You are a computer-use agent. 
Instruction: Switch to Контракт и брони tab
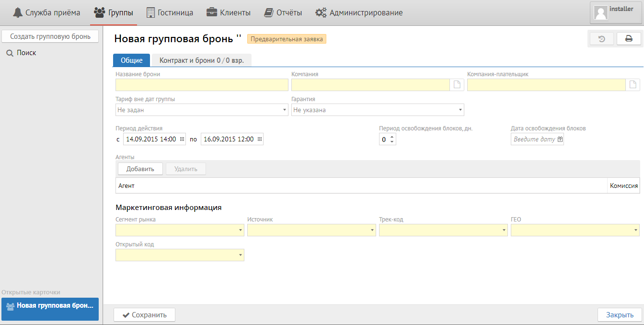tap(201, 60)
